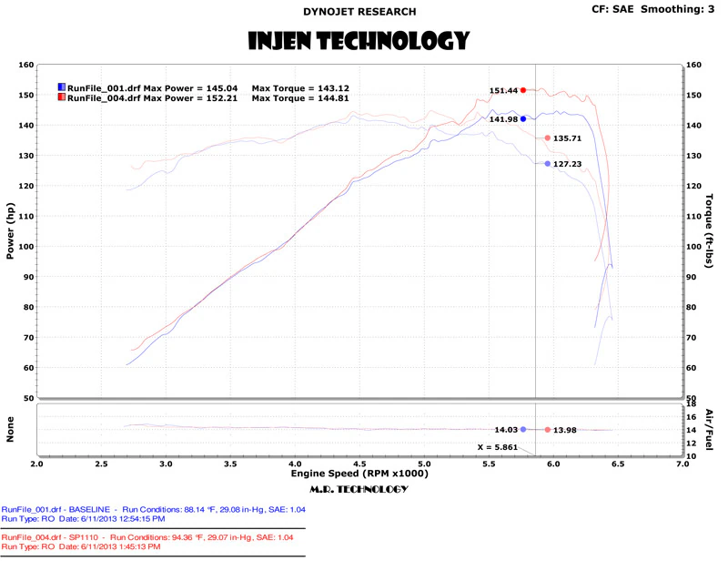The image size is (728, 561).
Task: Select the red 151.44 power data marker
Action: pos(523,90)
